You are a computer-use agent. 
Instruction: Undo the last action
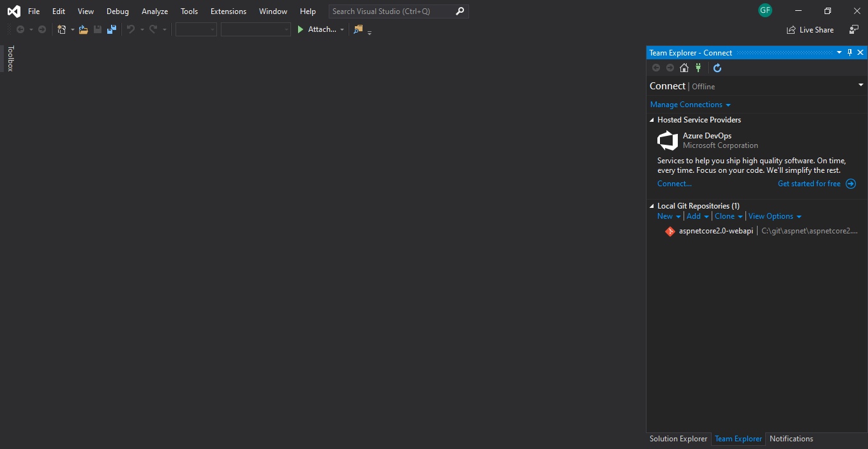(131, 29)
